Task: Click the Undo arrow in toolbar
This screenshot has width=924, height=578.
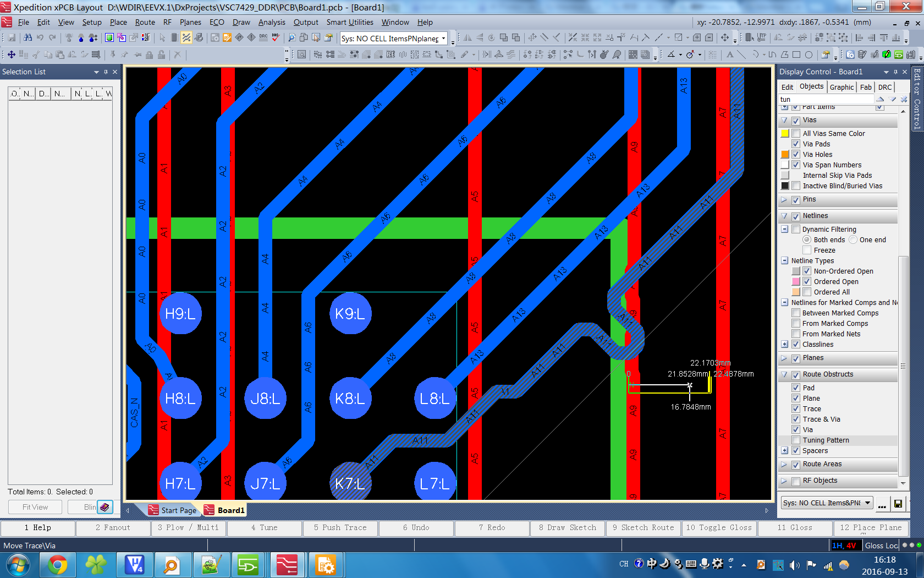Action: 40,37
